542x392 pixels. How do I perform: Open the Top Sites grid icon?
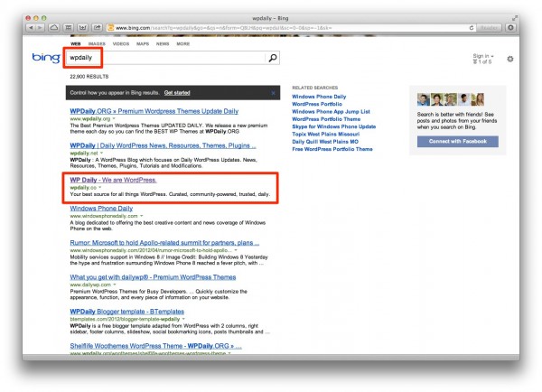pyautogui.click(x=82, y=28)
